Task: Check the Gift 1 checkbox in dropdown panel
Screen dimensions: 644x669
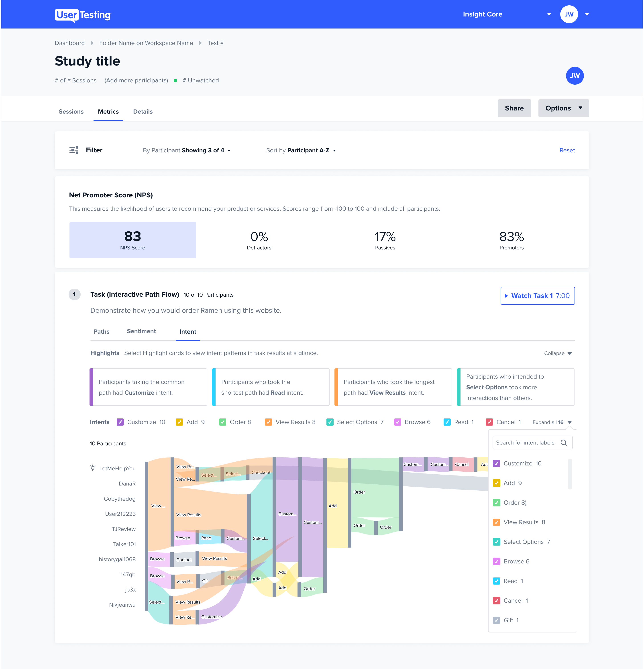Action: pyautogui.click(x=497, y=620)
